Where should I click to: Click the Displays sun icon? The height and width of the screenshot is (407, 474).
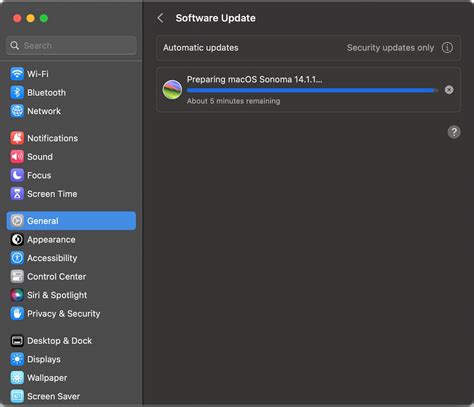(17, 359)
